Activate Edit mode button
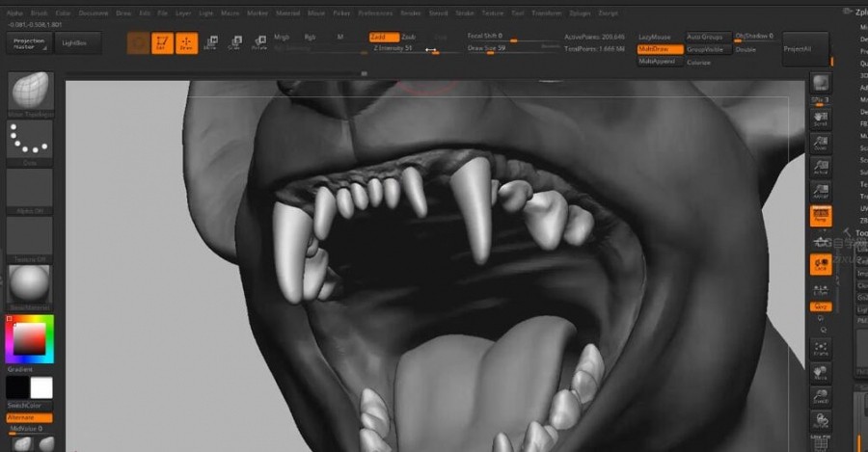The image size is (868, 452). coord(162,43)
